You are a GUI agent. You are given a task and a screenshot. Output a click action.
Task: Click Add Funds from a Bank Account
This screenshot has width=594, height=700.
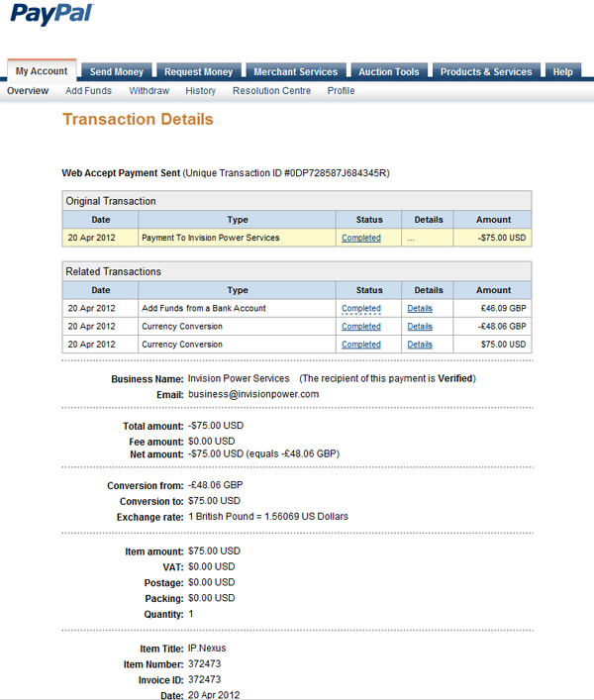click(204, 309)
